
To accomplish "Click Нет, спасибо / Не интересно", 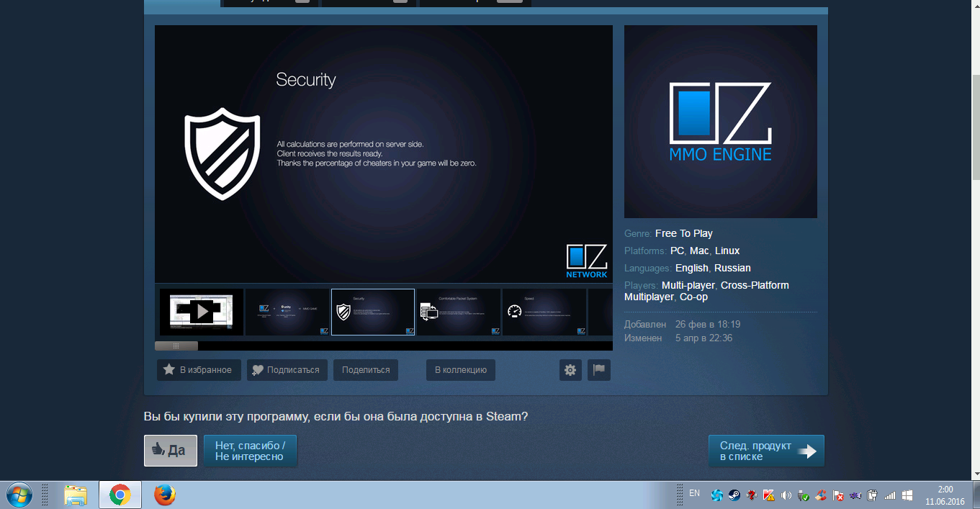I will pos(250,451).
